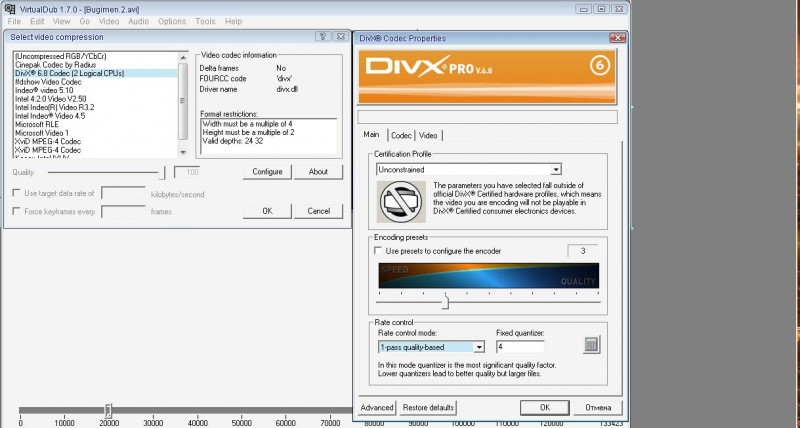Open the File menu
This screenshot has width=800, height=428.
(14, 21)
